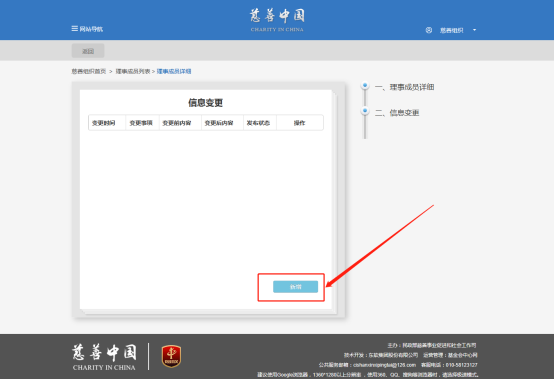The width and height of the screenshot is (554, 379).
Task: Click the user avatar icon beside 慈善组织
Action: pyautogui.click(x=429, y=30)
